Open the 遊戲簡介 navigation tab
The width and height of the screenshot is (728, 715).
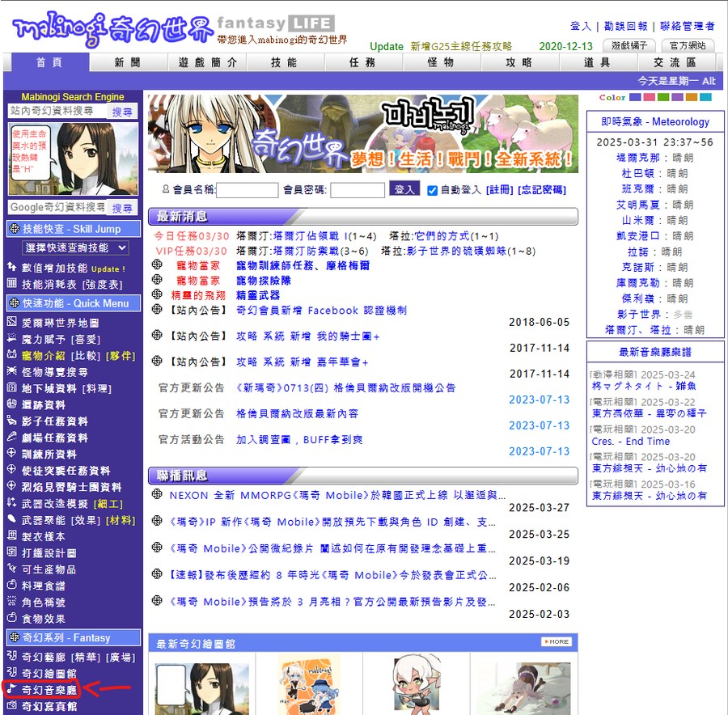(x=208, y=62)
